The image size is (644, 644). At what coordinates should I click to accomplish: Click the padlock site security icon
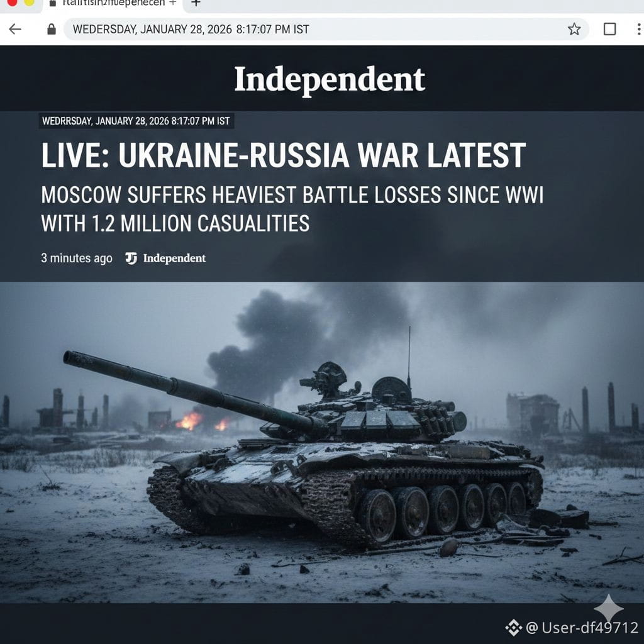tap(52, 29)
